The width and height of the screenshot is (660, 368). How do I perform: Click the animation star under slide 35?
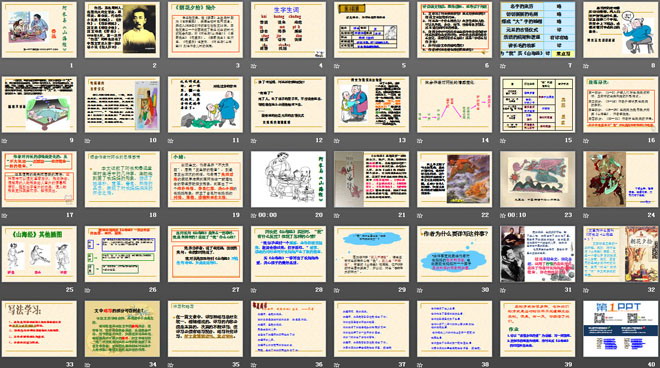[170, 365]
